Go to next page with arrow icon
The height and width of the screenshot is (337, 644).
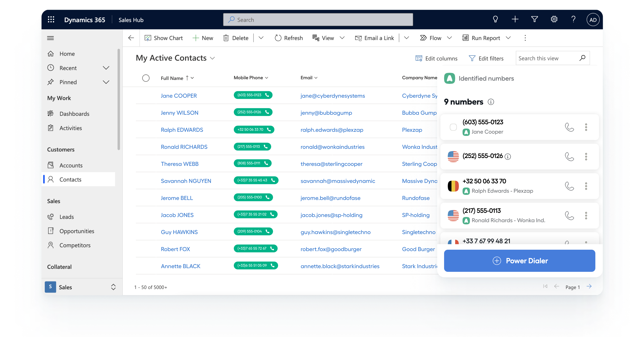(x=590, y=287)
